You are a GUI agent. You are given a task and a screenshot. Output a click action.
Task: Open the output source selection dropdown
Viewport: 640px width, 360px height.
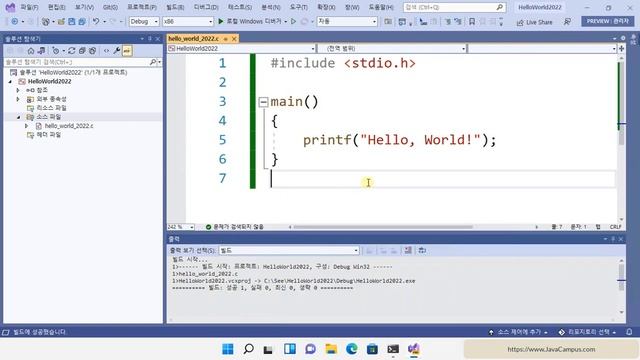click(x=289, y=250)
